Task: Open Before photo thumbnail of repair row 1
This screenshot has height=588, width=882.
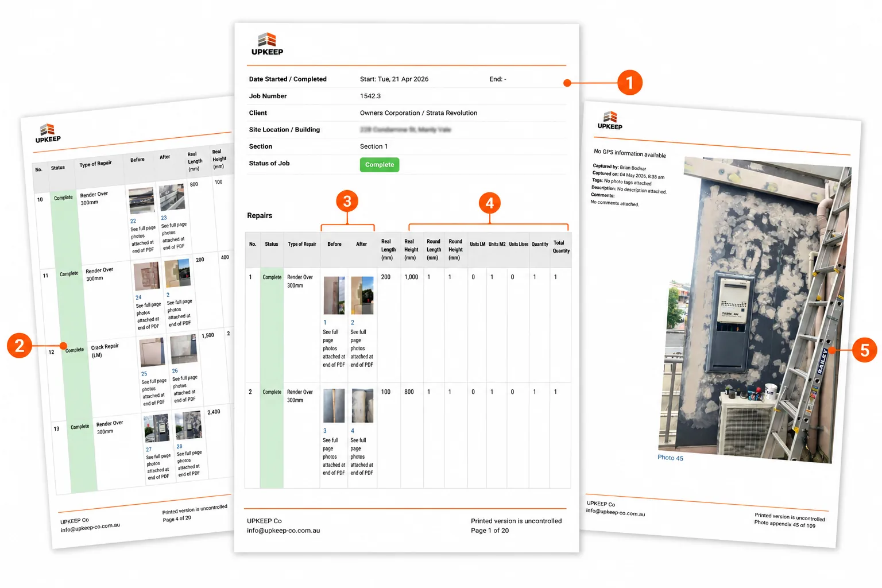Action: point(334,295)
